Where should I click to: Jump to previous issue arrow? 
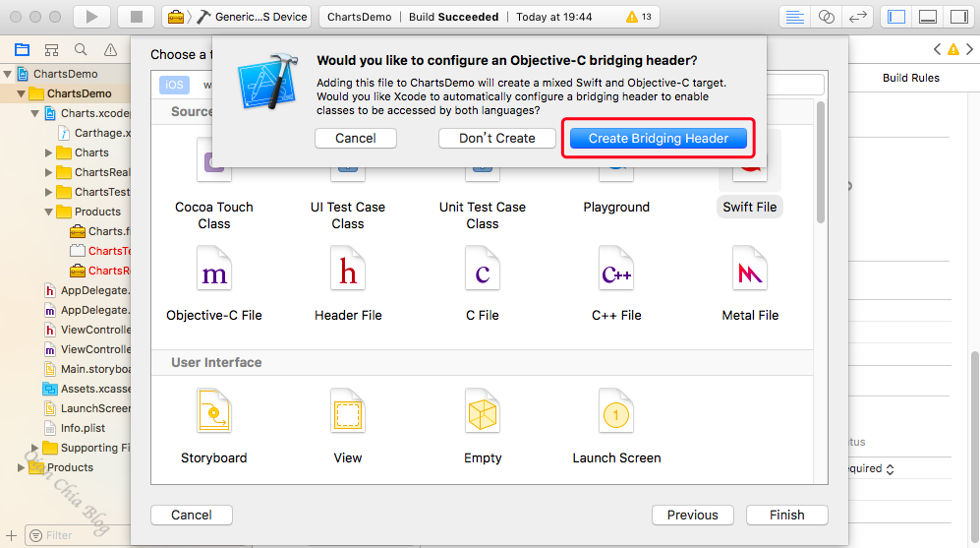[937, 49]
